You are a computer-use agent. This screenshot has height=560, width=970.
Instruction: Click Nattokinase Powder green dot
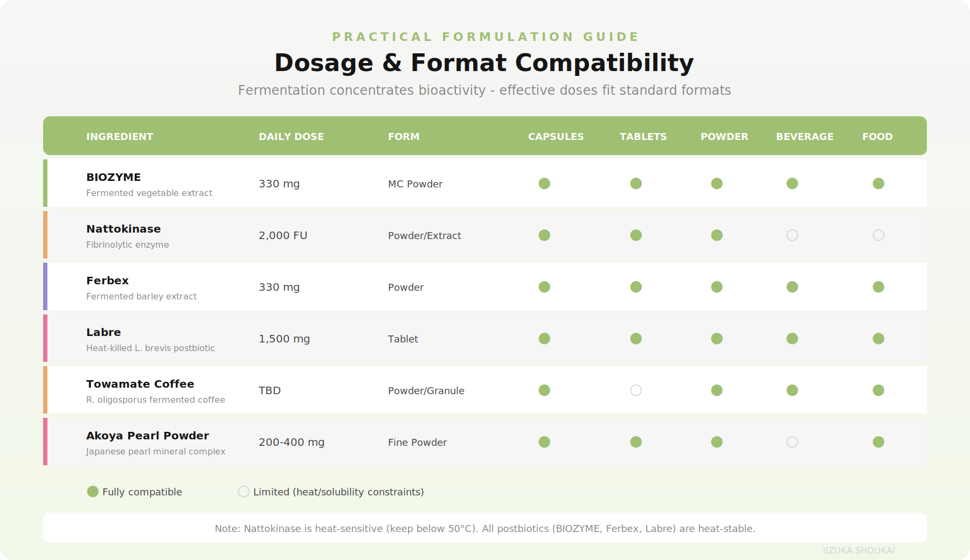point(717,235)
